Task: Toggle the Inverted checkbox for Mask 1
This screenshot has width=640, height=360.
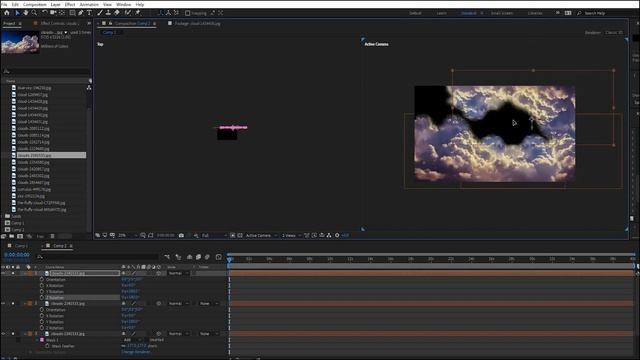Action: pyautogui.click(x=147, y=340)
